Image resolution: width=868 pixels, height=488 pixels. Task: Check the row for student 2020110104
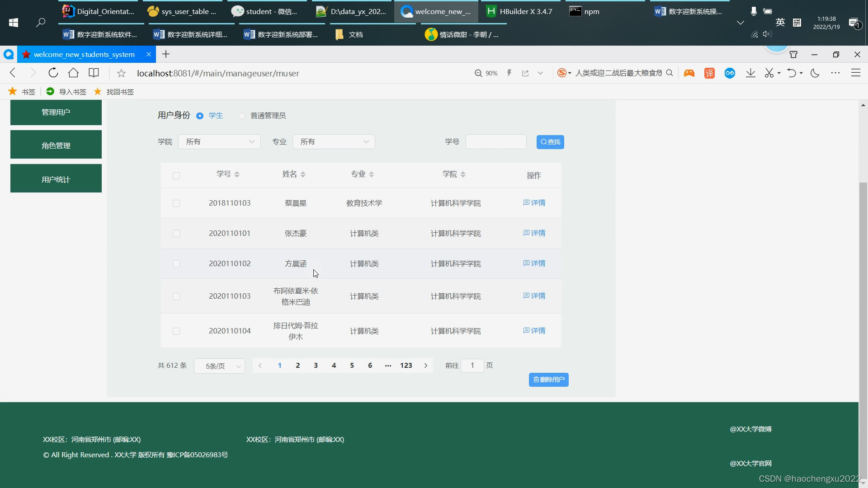pos(176,331)
